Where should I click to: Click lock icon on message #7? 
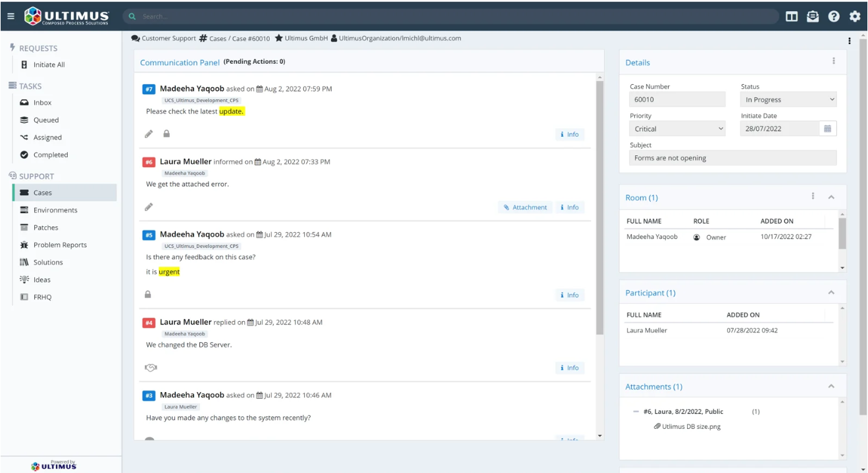coord(166,134)
